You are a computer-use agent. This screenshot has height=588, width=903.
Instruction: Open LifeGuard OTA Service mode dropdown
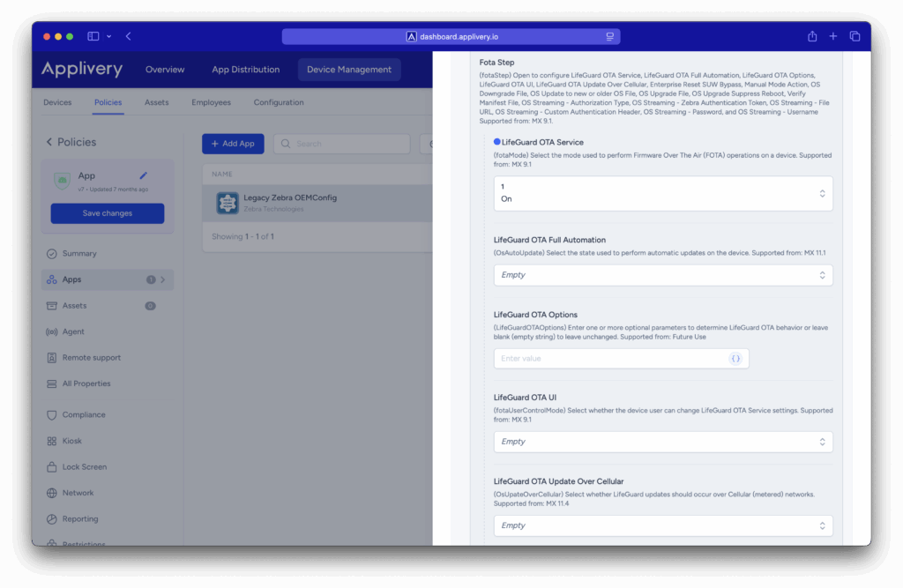(x=662, y=193)
